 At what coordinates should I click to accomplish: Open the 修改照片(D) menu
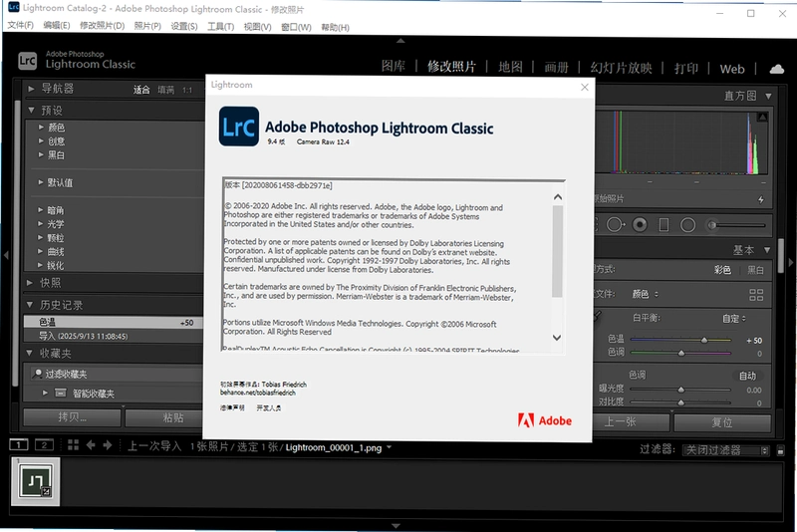click(102, 26)
